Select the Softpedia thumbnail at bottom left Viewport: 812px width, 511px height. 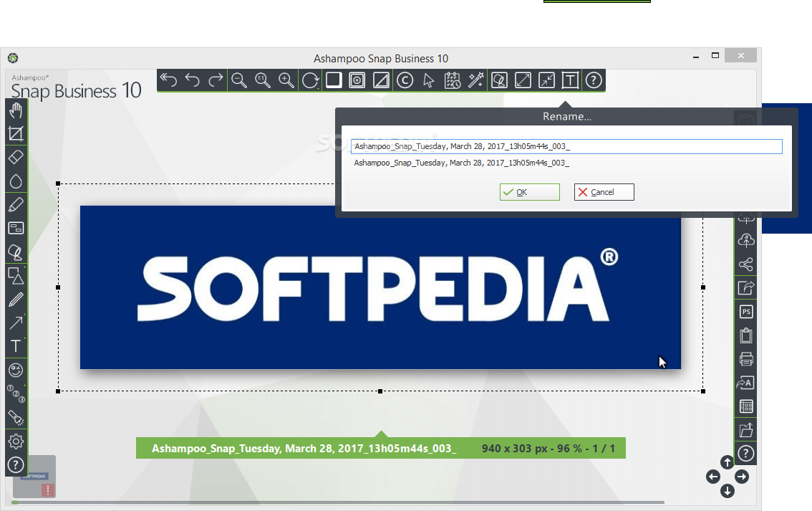click(x=34, y=477)
